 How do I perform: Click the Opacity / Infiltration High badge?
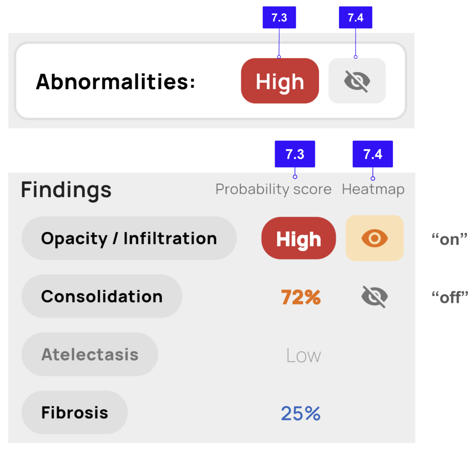(x=299, y=238)
